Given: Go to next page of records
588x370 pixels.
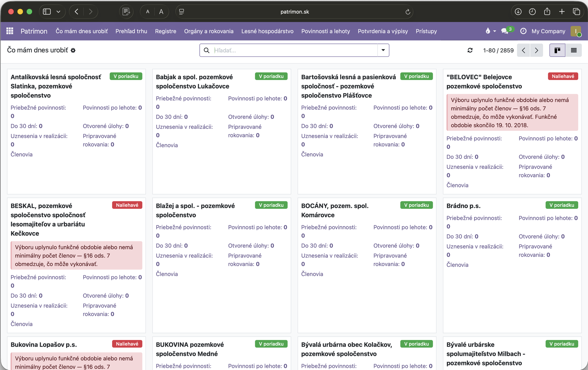Looking at the screenshot, I should click(537, 50).
